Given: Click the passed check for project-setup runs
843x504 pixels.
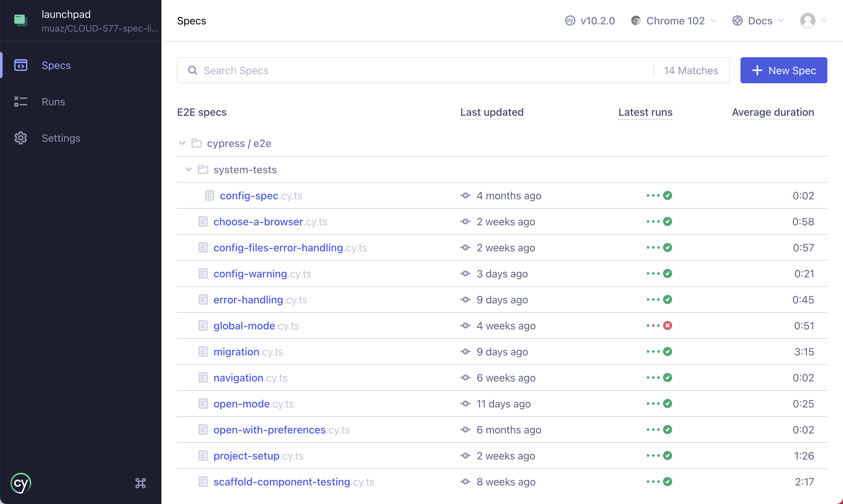Looking at the screenshot, I should tap(668, 456).
